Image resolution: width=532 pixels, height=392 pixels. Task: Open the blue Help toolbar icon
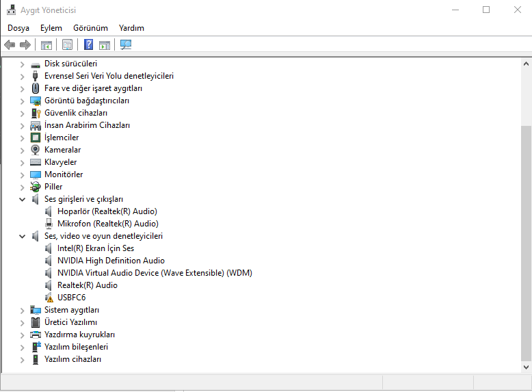tap(88, 44)
